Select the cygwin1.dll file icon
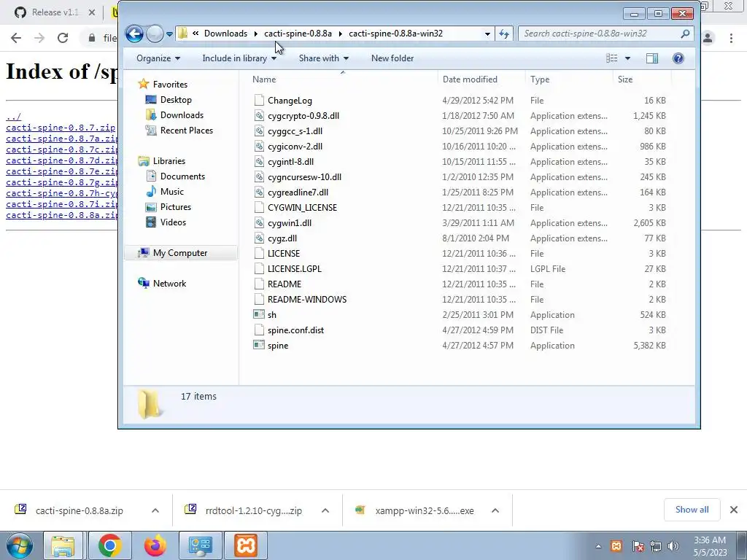The height and width of the screenshot is (560, 747). [x=259, y=222]
